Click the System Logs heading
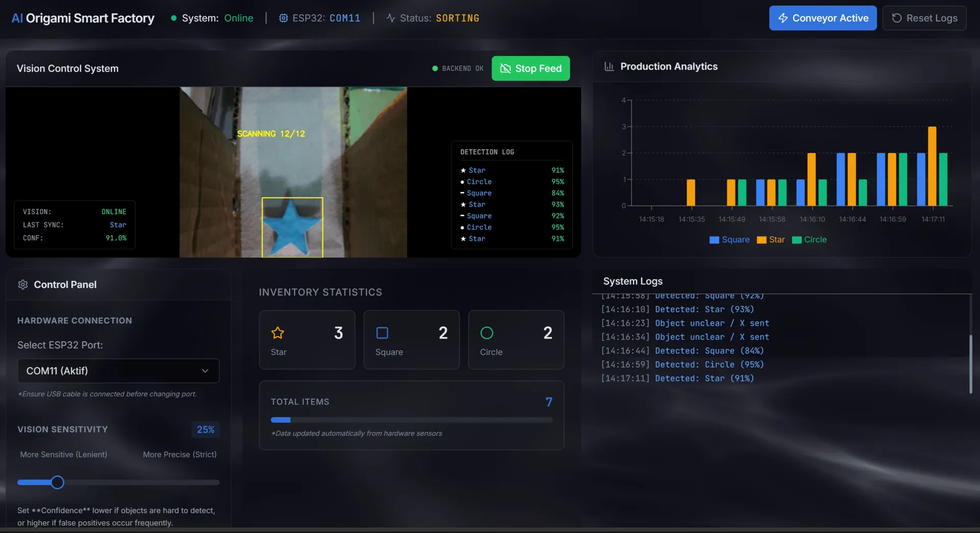 633,281
